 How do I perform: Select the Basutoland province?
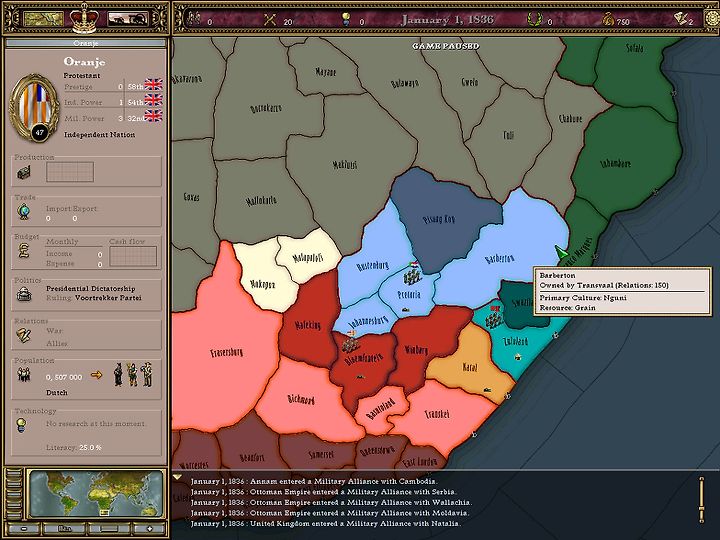tap(381, 410)
